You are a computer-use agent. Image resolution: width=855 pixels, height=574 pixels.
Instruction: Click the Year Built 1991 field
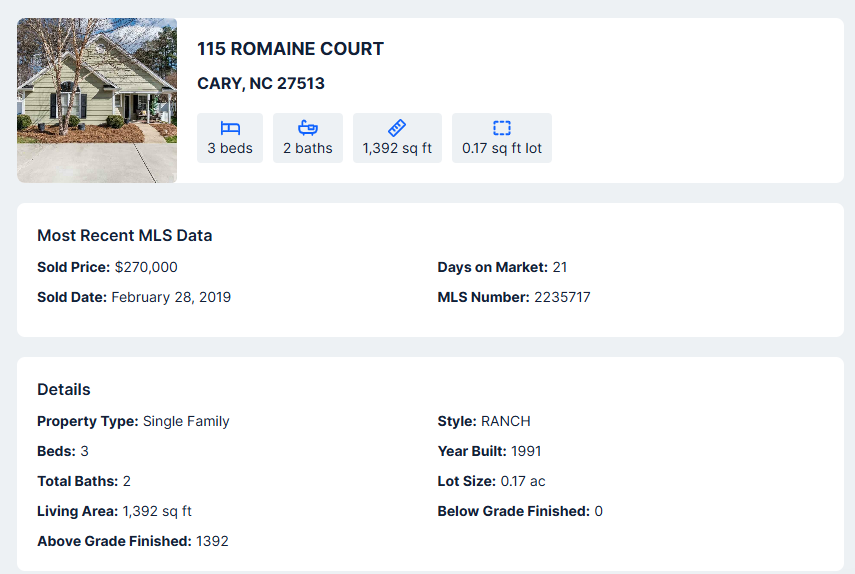[489, 451]
